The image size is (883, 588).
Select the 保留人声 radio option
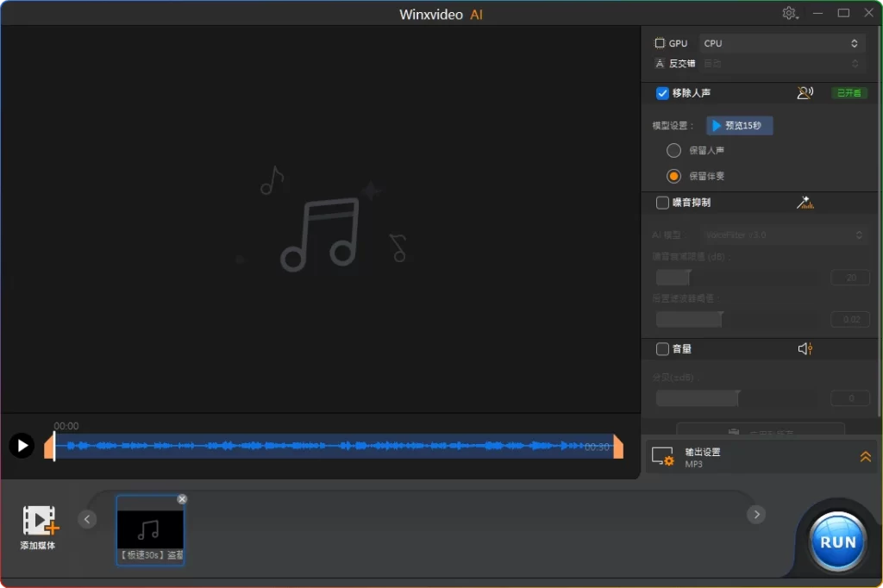(x=674, y=150)
